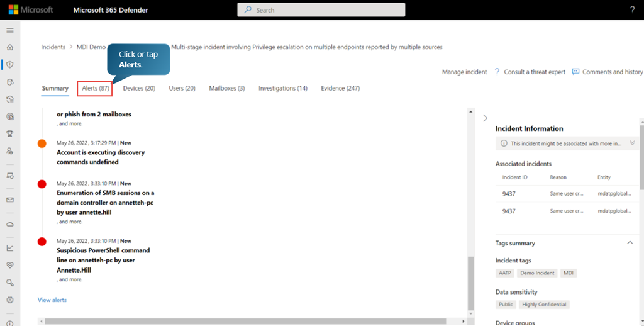The height and width of the screenshot is (326, 644).
Task: Go to Home in sidebar
Action: 9,47
